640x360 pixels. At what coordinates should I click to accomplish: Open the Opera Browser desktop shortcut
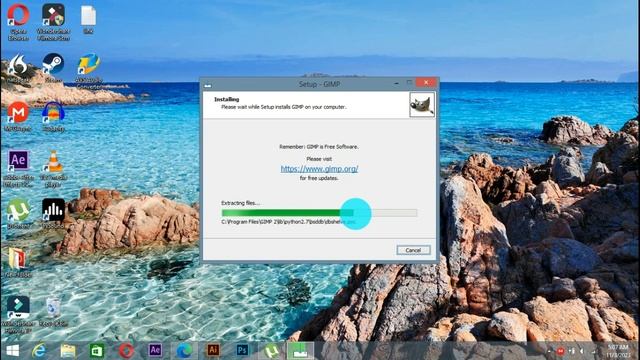point(18,21)
